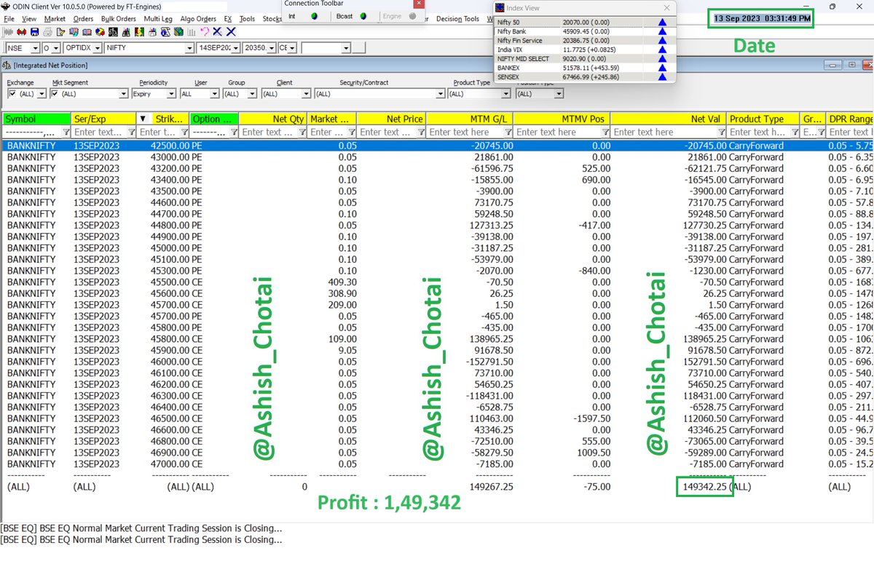Open the Orders menu

coord(83,19)
